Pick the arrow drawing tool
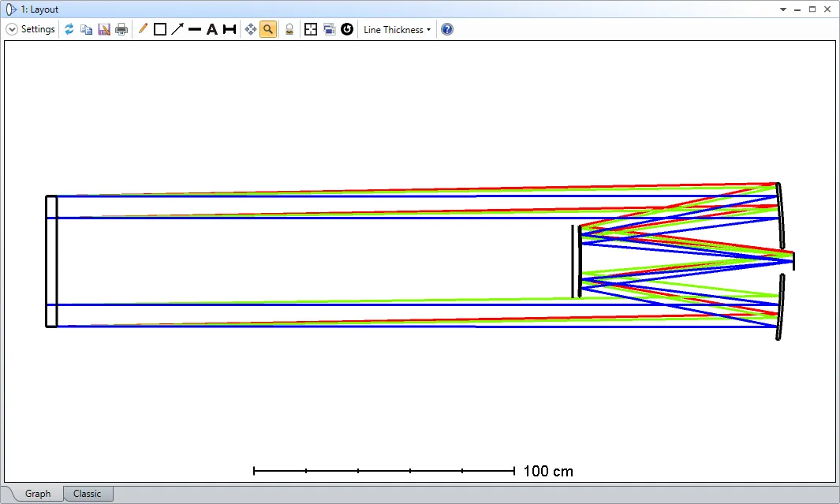Screen dimensions: 840x504 (x=177, y=29)
